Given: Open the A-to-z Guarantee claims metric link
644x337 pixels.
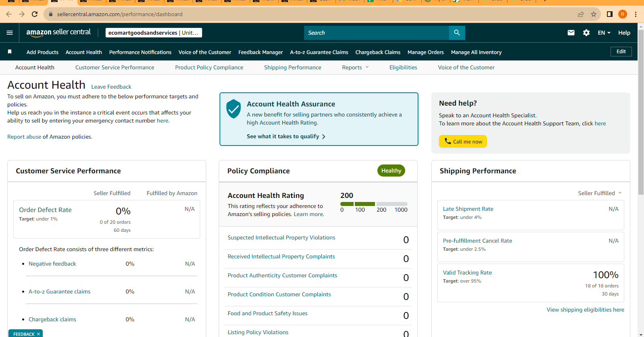Looking at the screenshot, I should click(60, 291).
